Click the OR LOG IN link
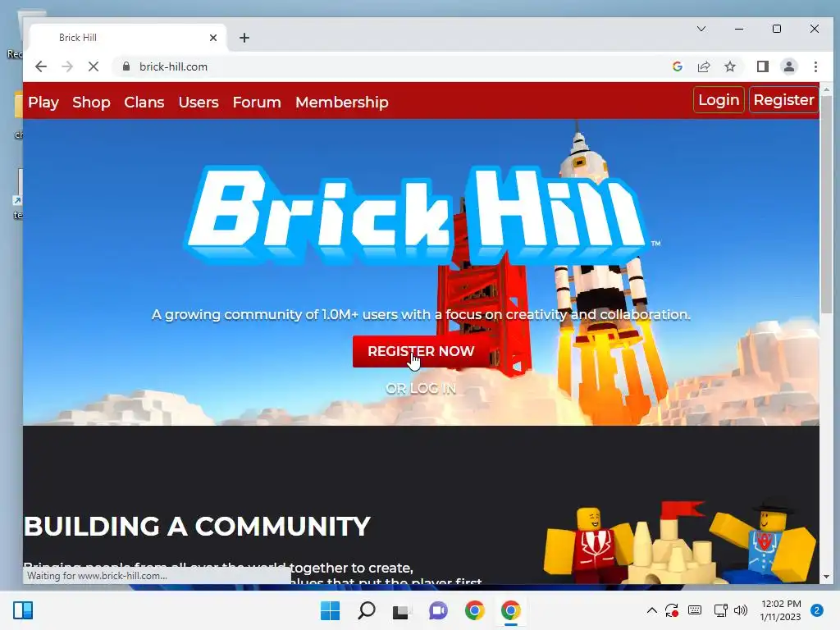The image size is (840, 630). [421, 388]
